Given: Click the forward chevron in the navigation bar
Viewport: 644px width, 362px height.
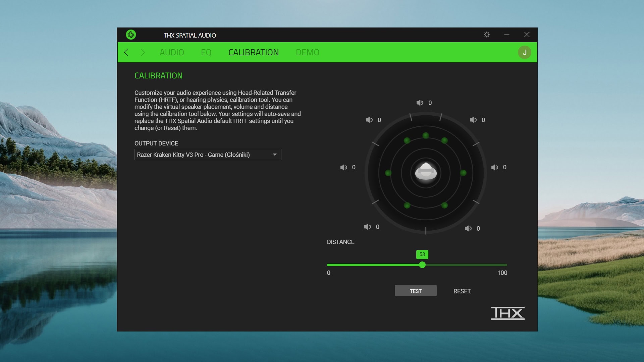Looking at the screenshot, I should pyautogui.click(x=143, y=52).
